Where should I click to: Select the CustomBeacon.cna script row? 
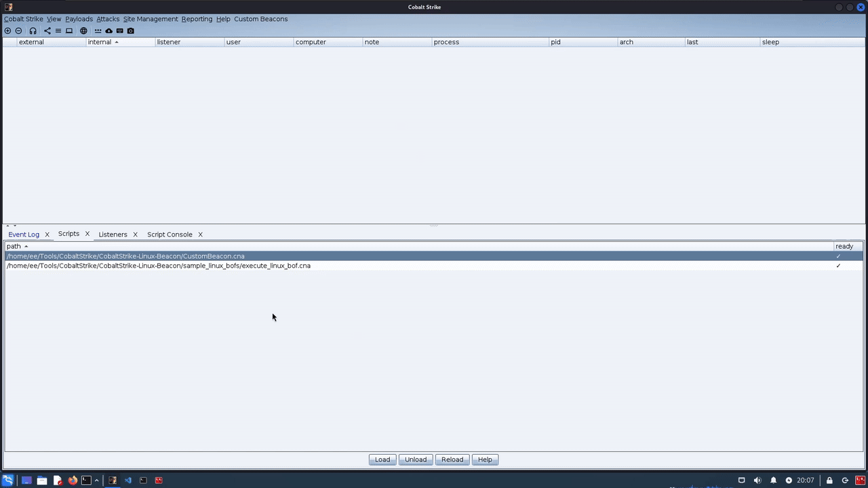[434, 256]
